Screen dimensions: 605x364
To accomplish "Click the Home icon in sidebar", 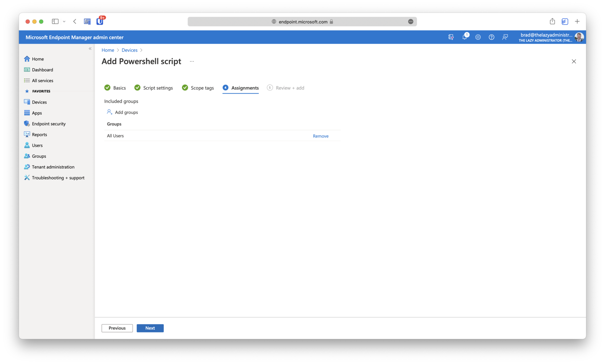I will click(x=27, y=59).
